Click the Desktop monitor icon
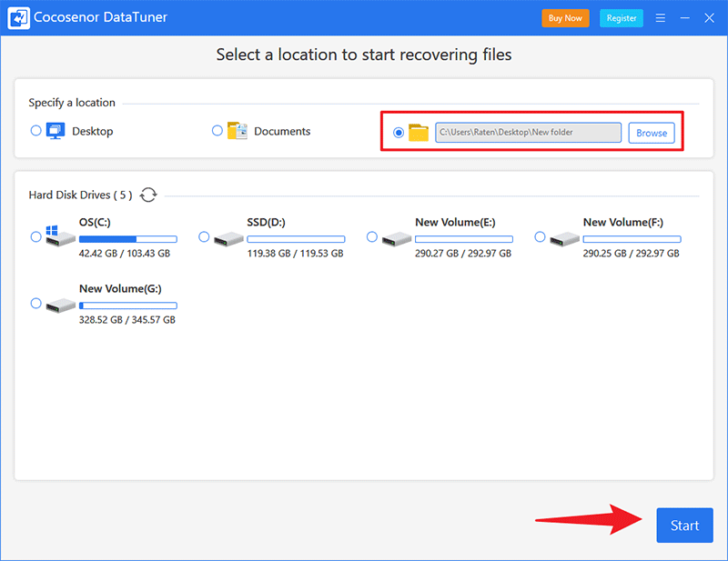728x561 pixels. pyautogui.click(x=56, y=131)
